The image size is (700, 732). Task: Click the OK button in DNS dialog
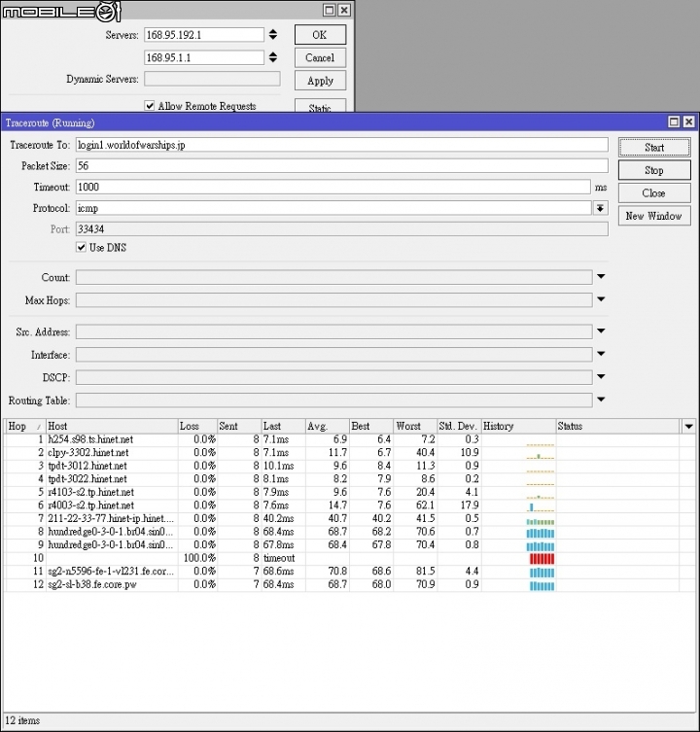[x=320, y=35]
